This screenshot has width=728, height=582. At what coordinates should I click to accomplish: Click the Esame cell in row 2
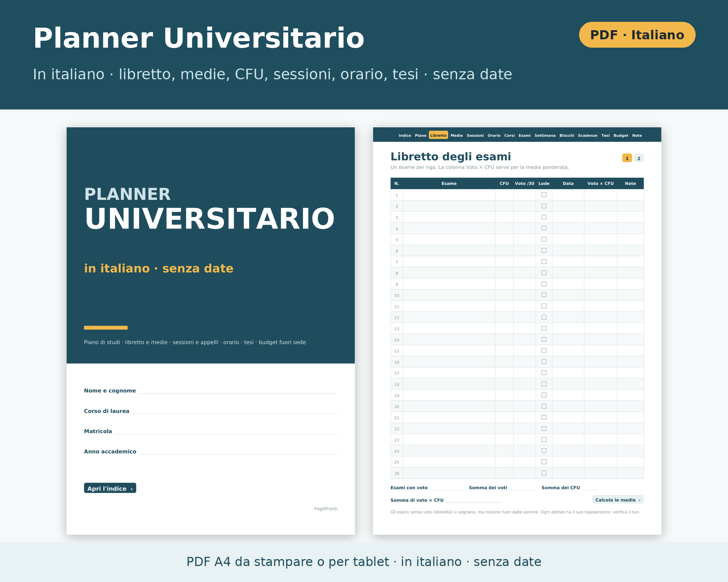[449, 206]
